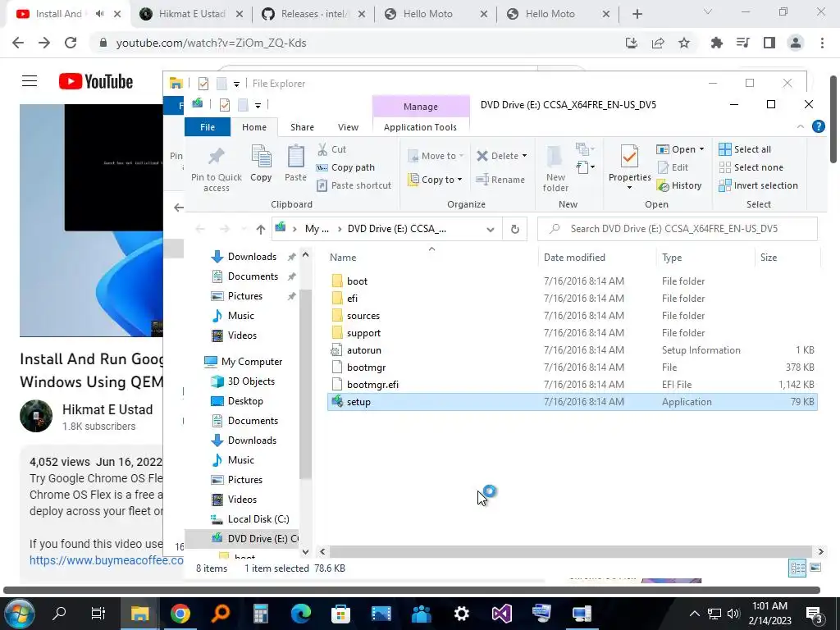The width and height of the screenshot is (840, 630).
Task: Open Visual Studio from taskbar
Action: click(x=502, y=614)
